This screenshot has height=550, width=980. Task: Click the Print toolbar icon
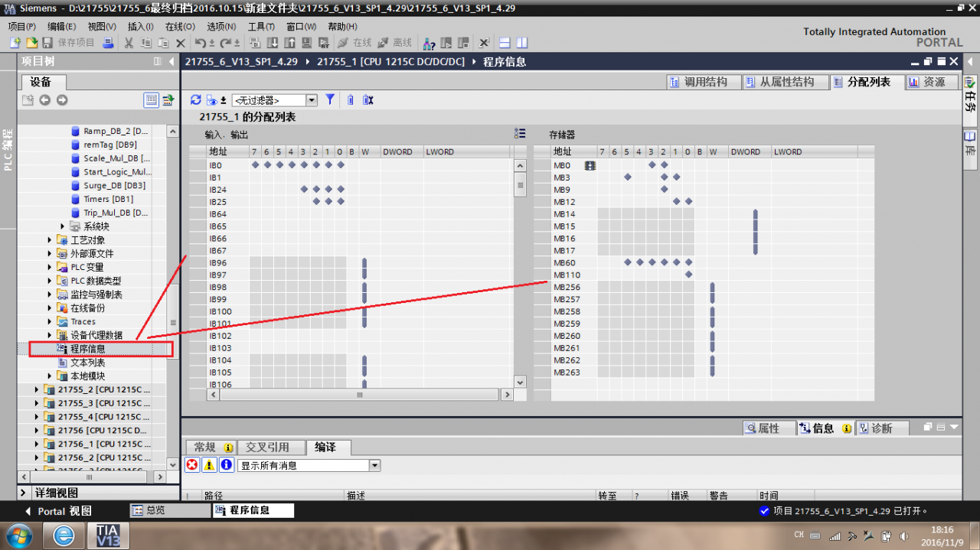click(x=109, y=43)
